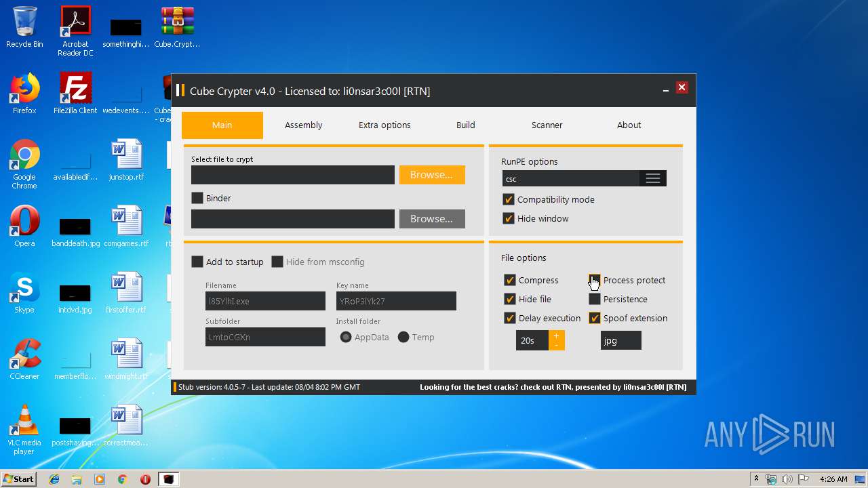The height and width of the screenshot is (488, 868).
Task: Toggle Delay execution checkbox
Action: click(x=510, y=318)
